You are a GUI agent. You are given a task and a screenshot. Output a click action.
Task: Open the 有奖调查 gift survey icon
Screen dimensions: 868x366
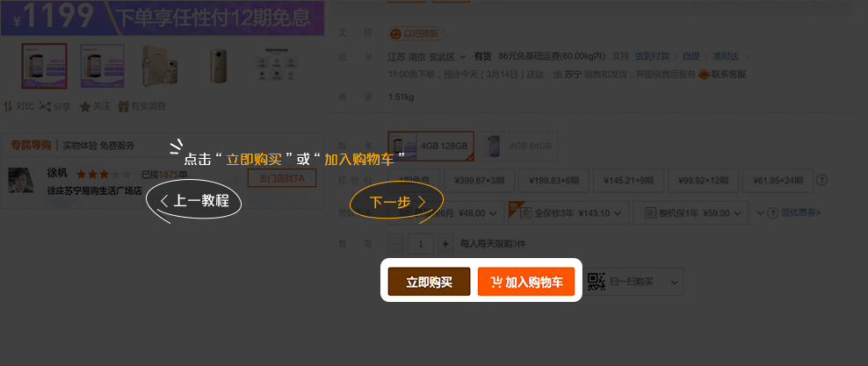[x=123, y=106]
